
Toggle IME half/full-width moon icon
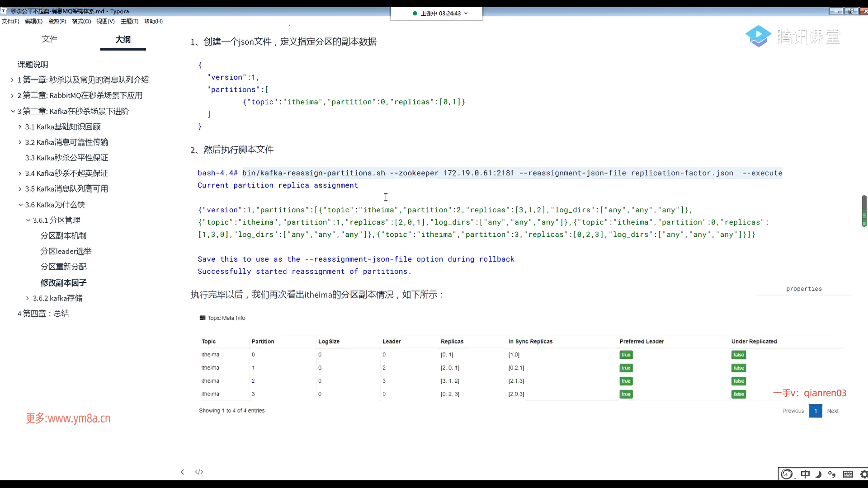point(818,474)
